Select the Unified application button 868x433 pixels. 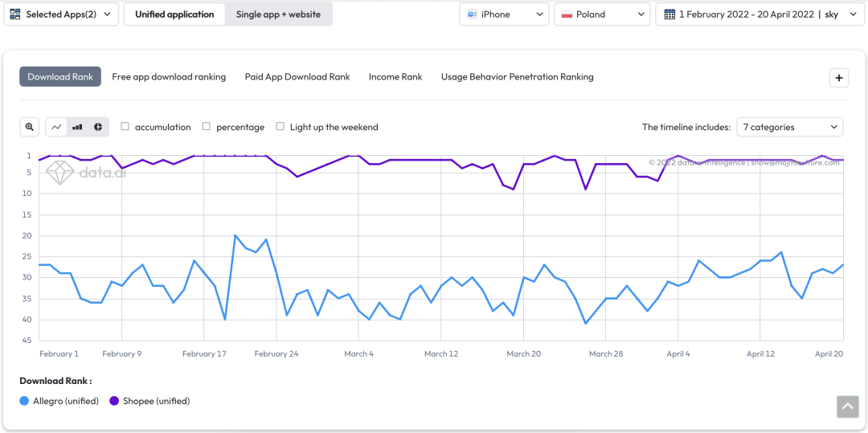(174, 14)
